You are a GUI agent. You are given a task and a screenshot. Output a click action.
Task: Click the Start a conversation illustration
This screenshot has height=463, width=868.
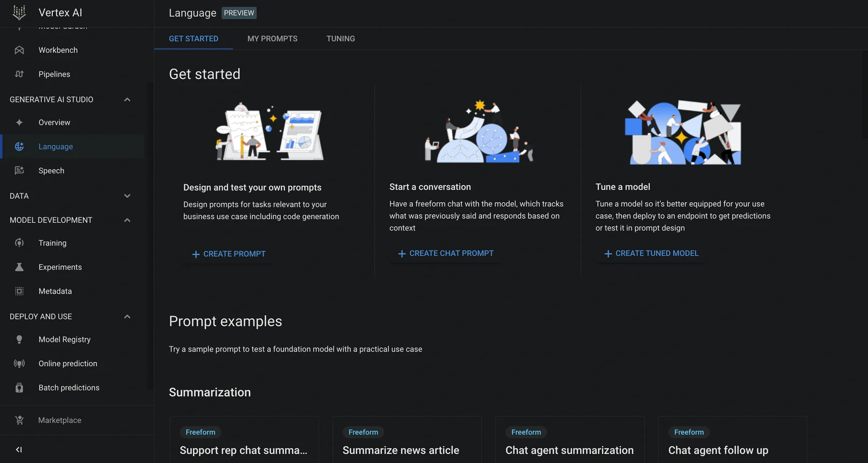[479, 131]
